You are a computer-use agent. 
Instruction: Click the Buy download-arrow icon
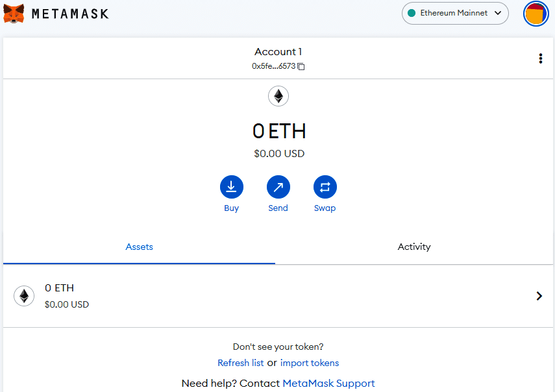232,188
